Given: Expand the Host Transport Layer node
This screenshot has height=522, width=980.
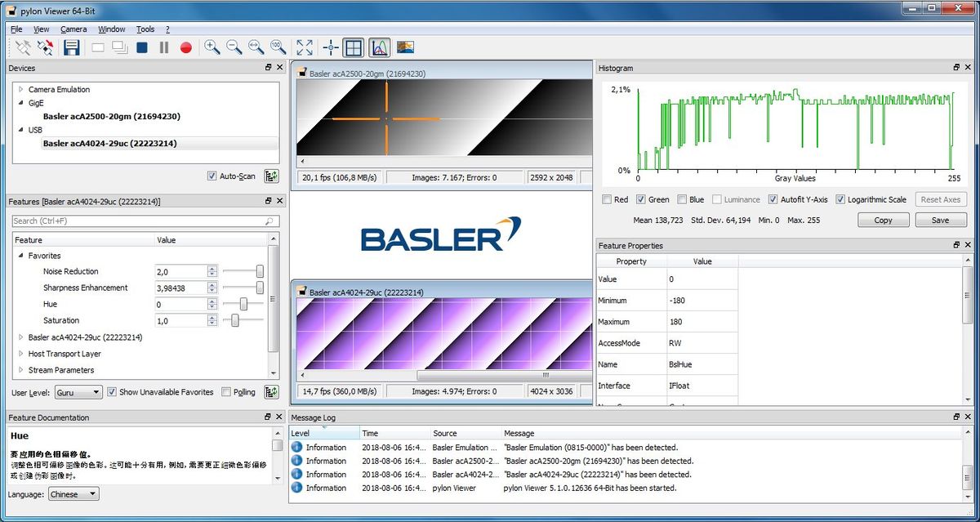Looking at the screenshot, I should tap(20, 354).
